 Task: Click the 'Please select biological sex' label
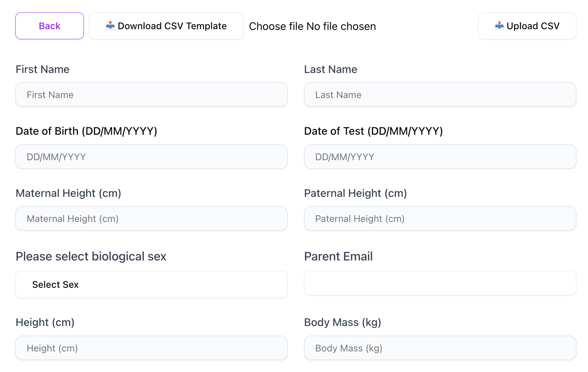91,256
